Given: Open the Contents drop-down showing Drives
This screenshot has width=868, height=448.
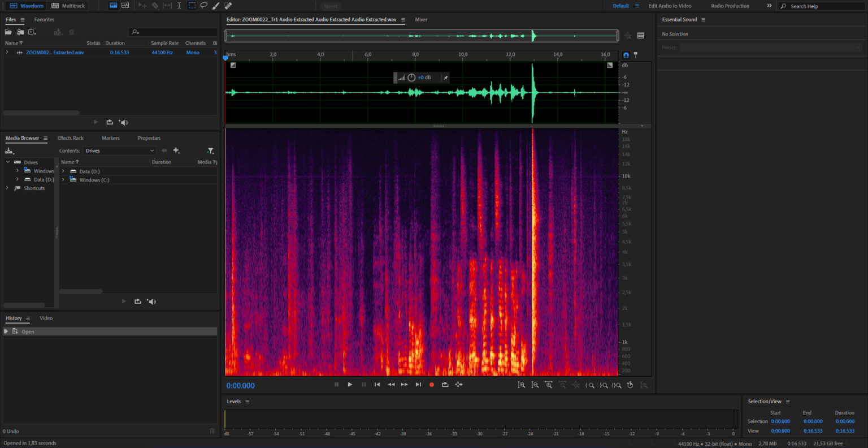Looking at the screenshot, I should click(120, 150).
